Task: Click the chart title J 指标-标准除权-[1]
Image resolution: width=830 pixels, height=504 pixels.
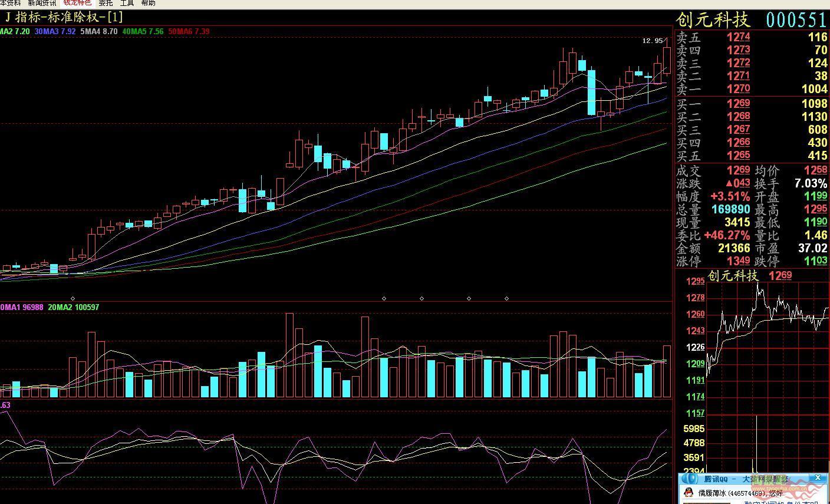Action: tap(64, 18)
